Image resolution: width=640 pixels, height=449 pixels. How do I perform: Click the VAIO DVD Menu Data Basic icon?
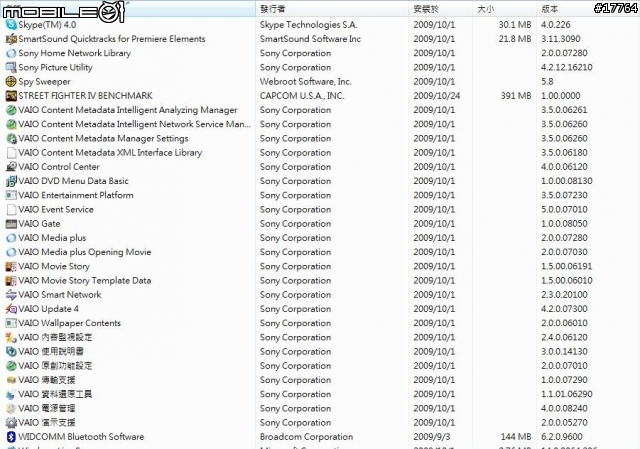(x=11, y=181)
